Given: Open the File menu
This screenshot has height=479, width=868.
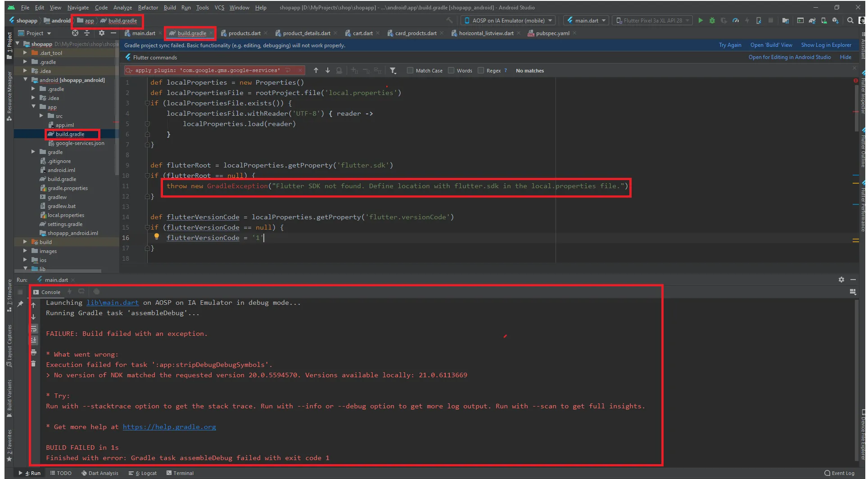Looking at the screenshot, I should (25, 7).
